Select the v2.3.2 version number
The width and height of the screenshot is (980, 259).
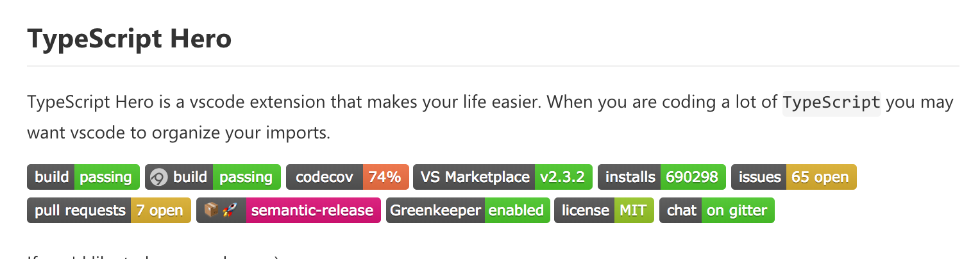tap(562, 178)
